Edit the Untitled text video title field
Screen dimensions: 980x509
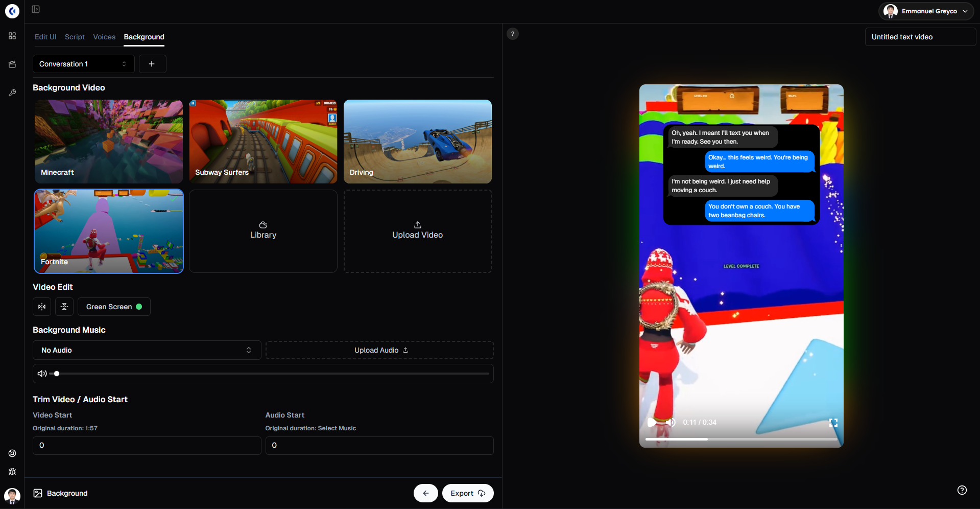pyautogui.click(x=920, y=37)
